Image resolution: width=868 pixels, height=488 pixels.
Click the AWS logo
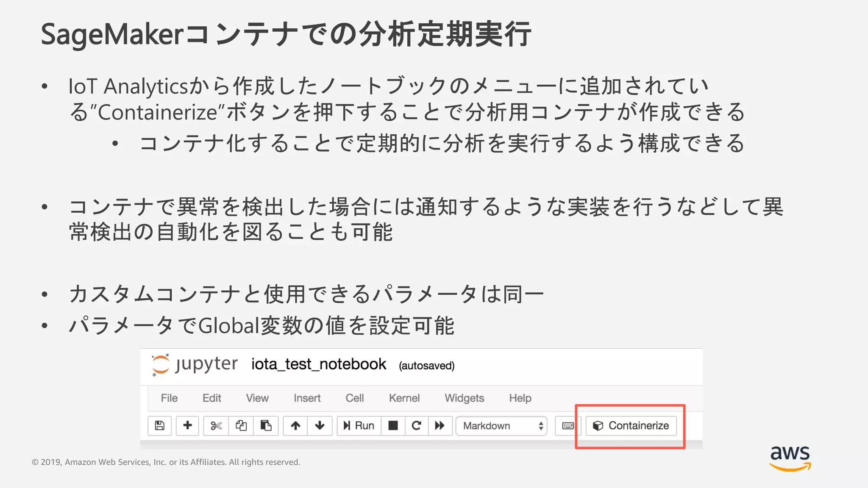(790, 458)
